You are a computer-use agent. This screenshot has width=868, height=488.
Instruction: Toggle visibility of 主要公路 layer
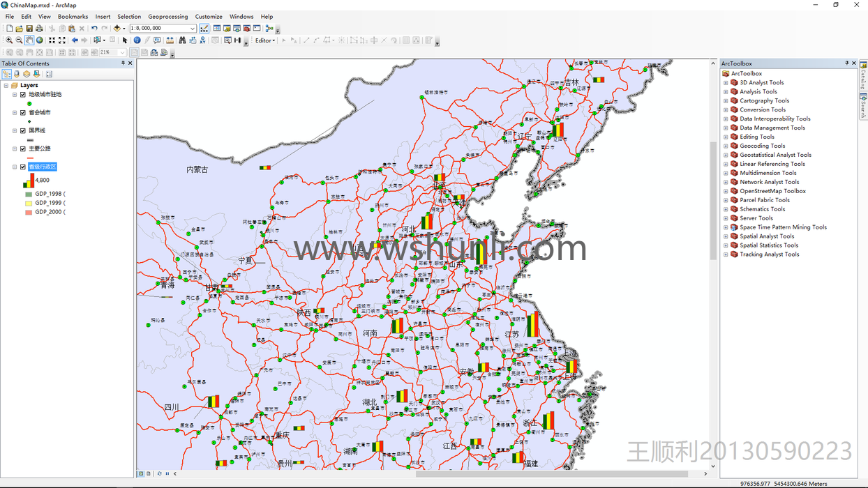coord(23,148)
